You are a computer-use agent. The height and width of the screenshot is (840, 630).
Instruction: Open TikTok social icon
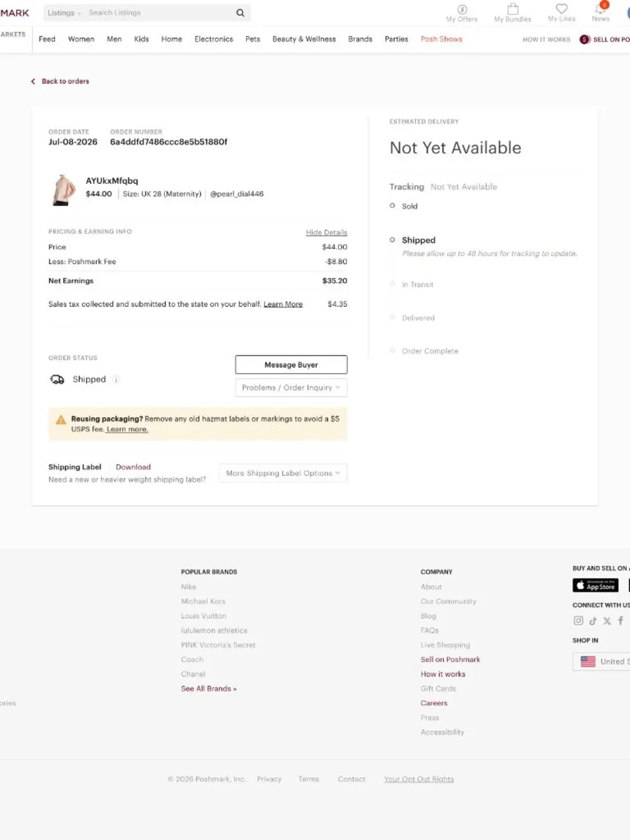tap(593, 621)
